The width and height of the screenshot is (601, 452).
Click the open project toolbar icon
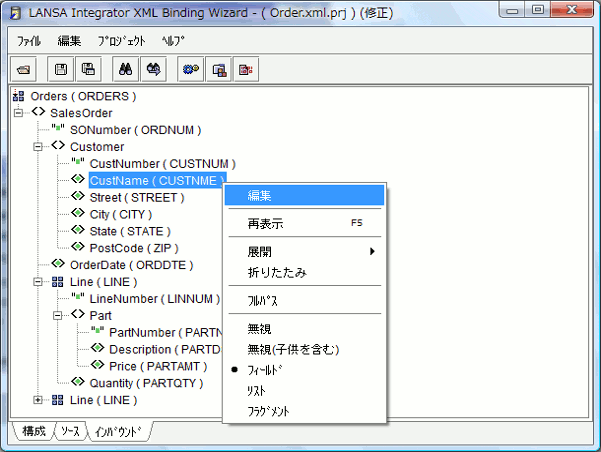click(x=24, y=69)
